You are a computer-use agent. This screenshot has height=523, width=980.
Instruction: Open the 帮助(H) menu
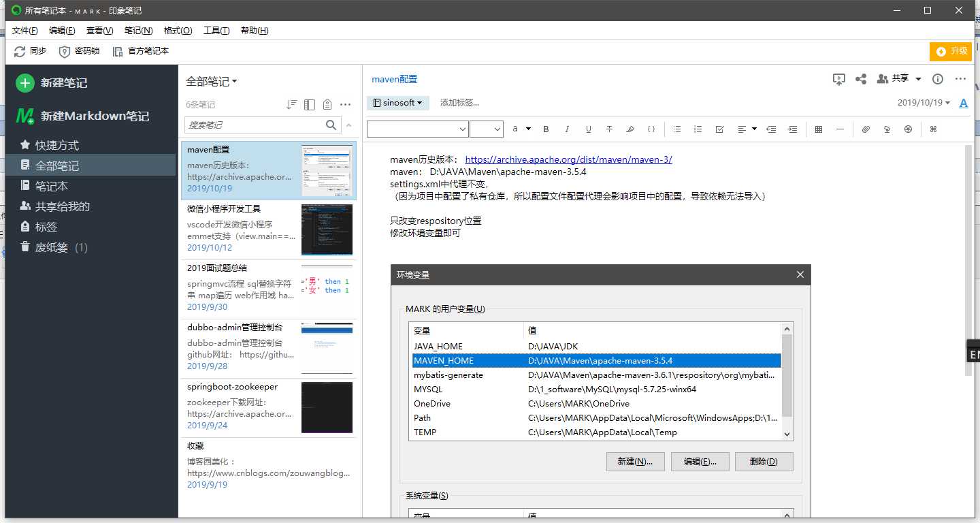(255, 31)
